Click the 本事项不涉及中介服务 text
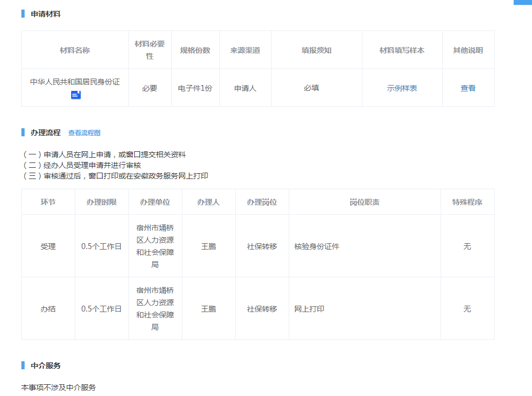Viewport: 532px width, 396px height. (58, 387)
